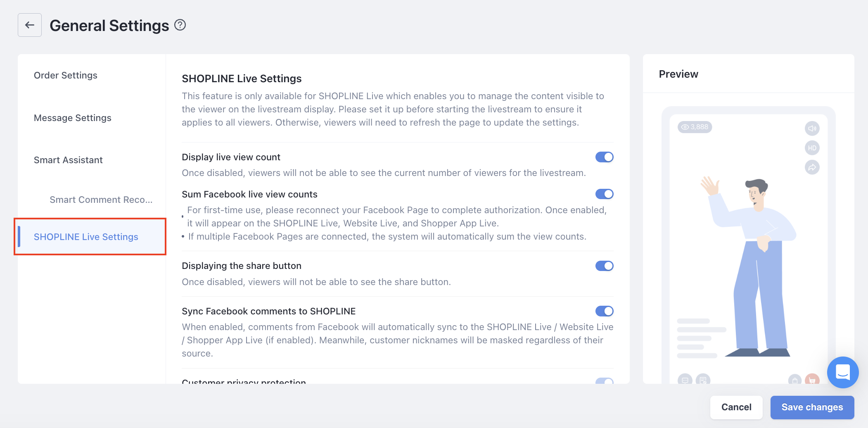868x428 pixels.
Task: Click the volume icon in preview
Action: point(812,128)
